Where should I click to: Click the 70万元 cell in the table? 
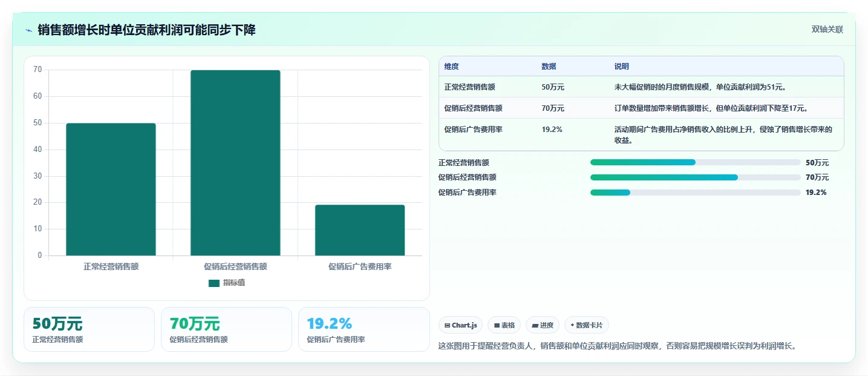[x=553, y=108]
